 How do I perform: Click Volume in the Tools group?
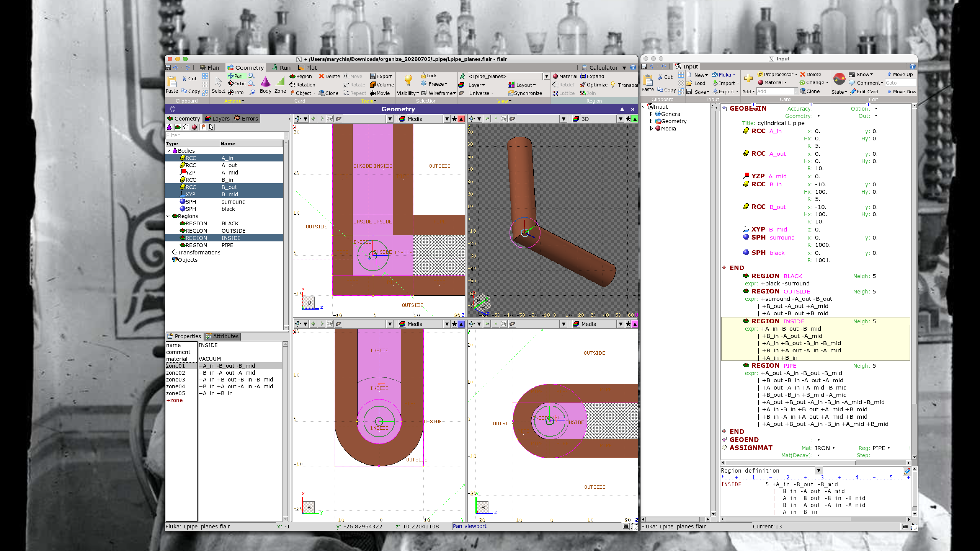pyautogui.click(x=382, y=85)
